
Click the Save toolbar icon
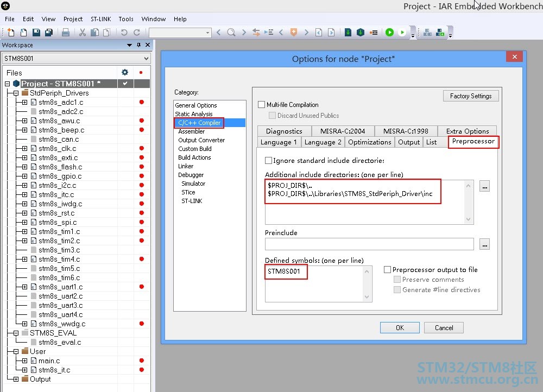pos(36,33)
